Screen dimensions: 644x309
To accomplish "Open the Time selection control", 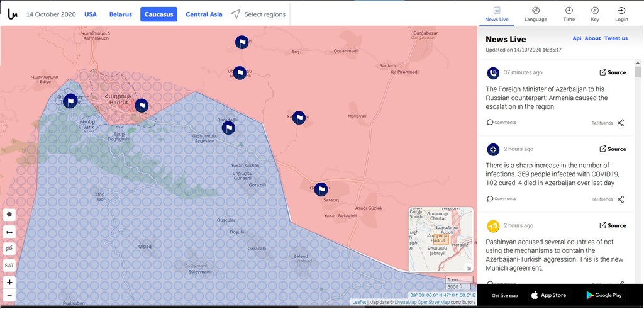I will click(x=569, y=14).
